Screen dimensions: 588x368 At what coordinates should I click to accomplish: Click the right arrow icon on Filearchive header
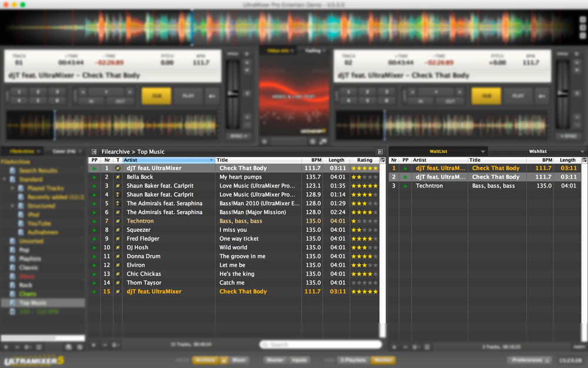pyautogui.click(x=380, y=152)
